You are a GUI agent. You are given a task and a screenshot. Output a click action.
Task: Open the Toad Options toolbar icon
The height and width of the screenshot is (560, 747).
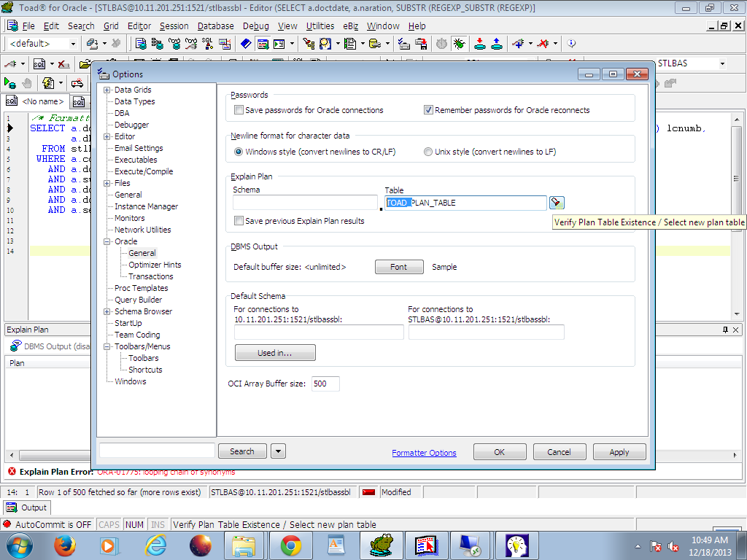404,44
